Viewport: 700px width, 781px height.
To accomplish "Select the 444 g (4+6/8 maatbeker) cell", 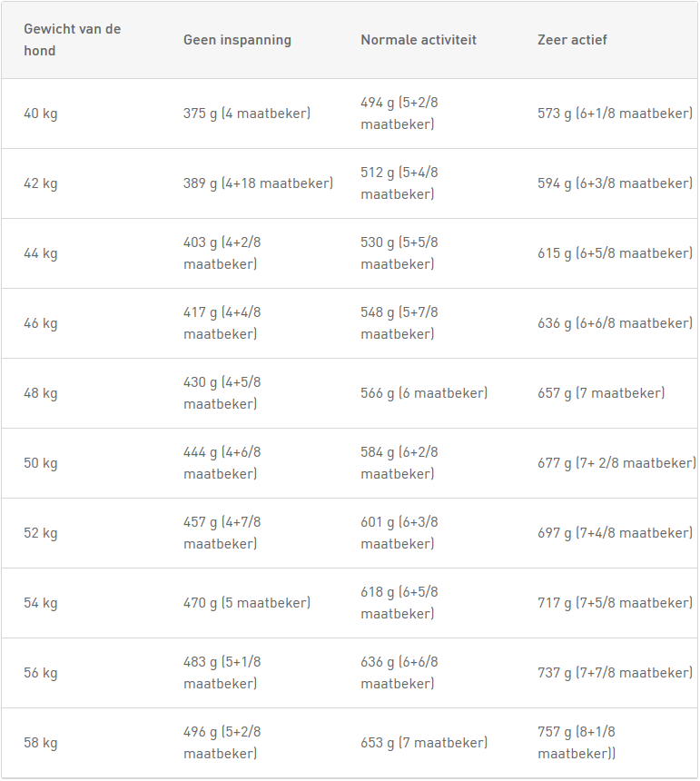I will [x=222, y=463].
